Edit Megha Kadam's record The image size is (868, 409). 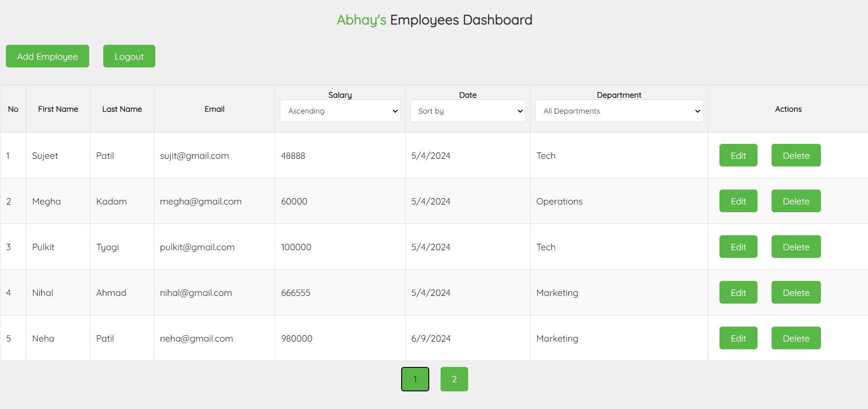click(738, 201)
